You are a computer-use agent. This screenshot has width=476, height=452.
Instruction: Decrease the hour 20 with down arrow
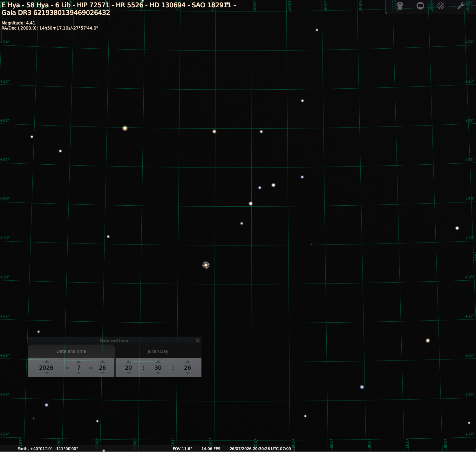[129, 373]
